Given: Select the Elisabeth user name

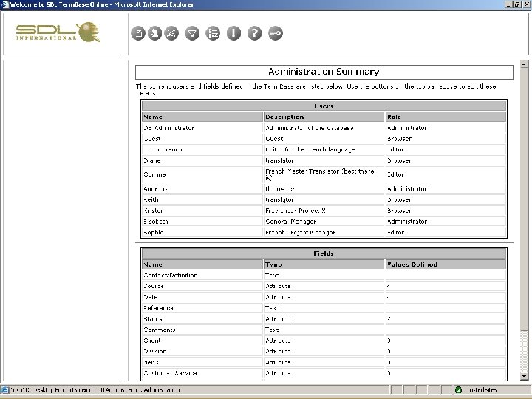Looking at the screenshot, I should click(x=156, y=222).
